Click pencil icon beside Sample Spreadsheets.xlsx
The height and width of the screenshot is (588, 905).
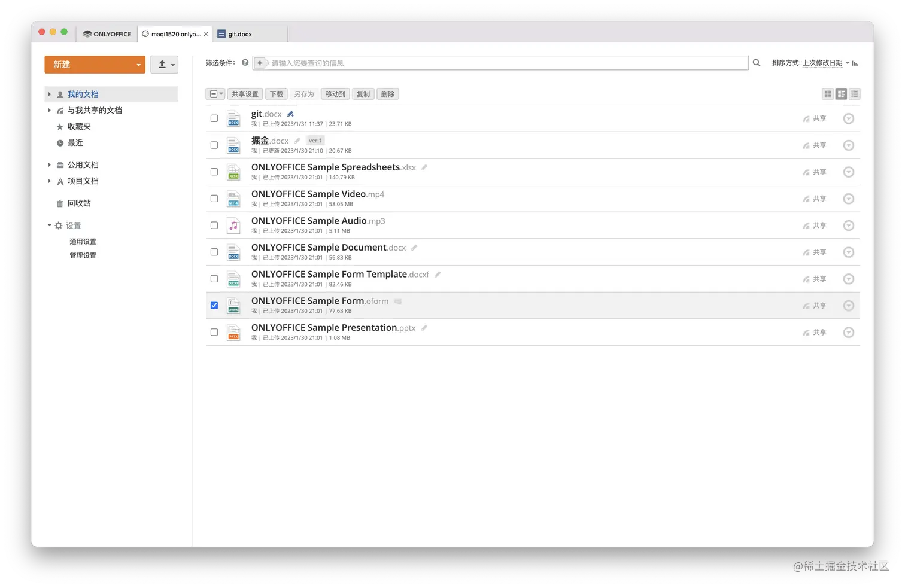pyautogui.click(x=424, y=167)
